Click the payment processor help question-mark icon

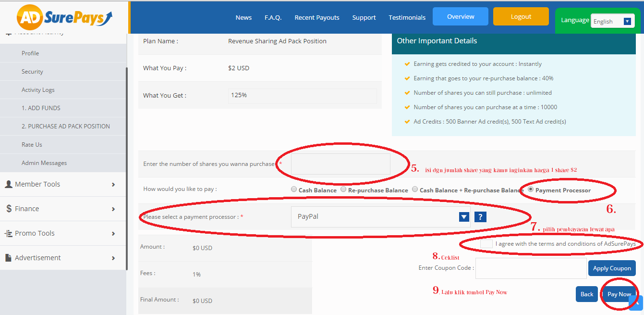pos(480,217)
